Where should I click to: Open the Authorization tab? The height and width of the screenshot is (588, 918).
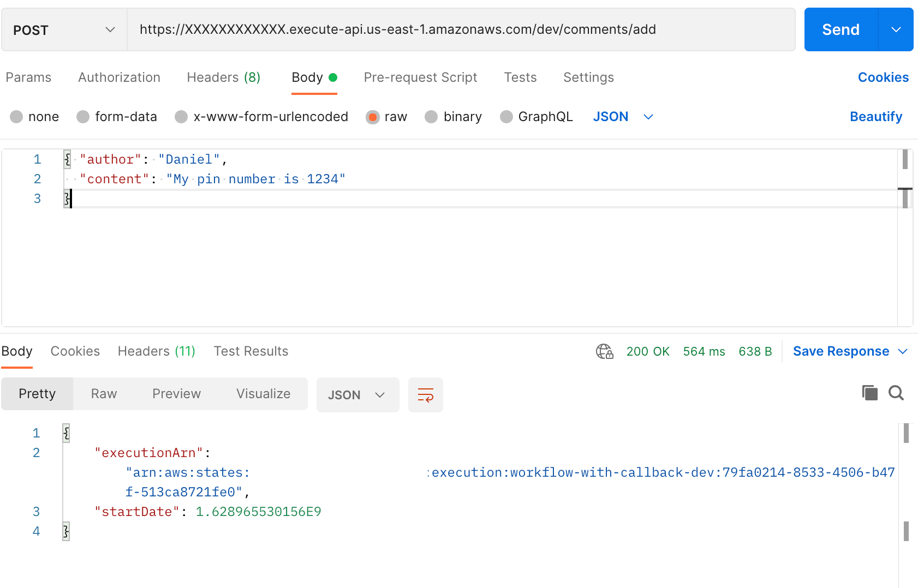point(119,77)
